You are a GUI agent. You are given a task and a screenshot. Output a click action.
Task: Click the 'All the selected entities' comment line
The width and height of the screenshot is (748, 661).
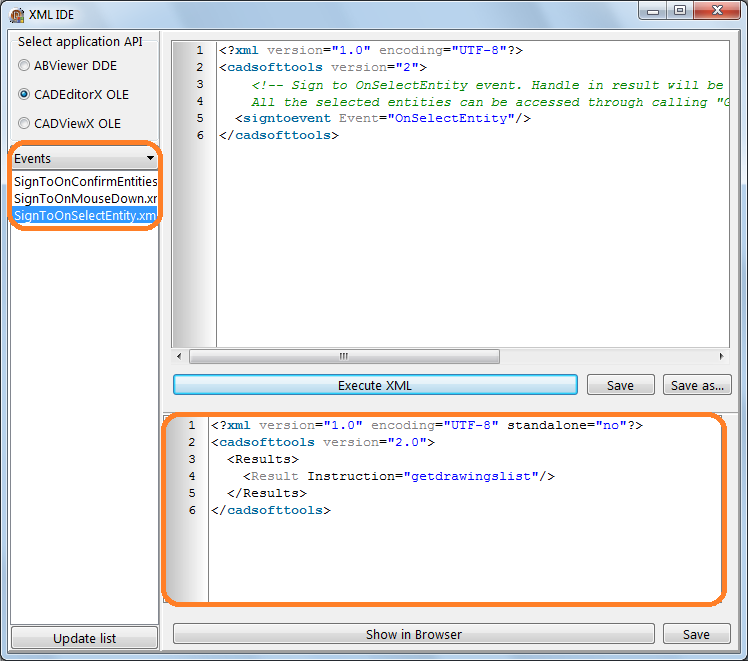tap(490, 102)
